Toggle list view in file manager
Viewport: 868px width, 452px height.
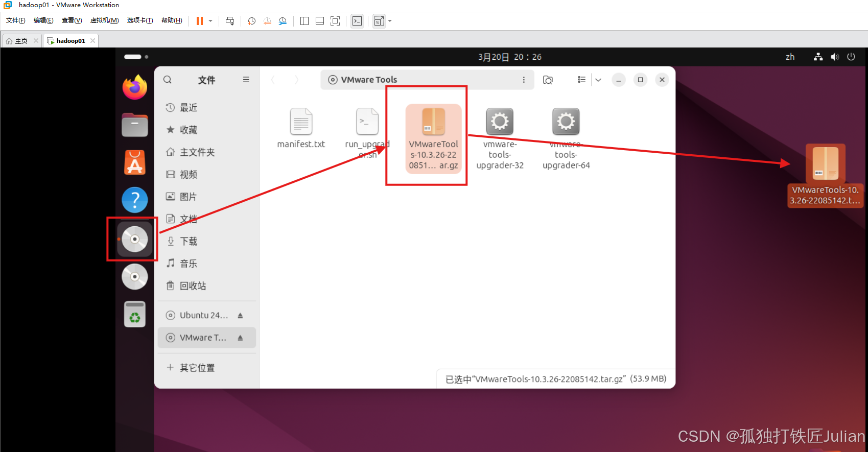[x=581, y=80]
